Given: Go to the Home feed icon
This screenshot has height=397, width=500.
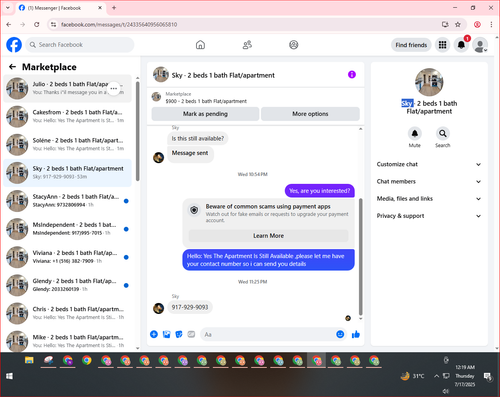Looking at the screenshot, I should pyautogui.click(x=200, y=45).
